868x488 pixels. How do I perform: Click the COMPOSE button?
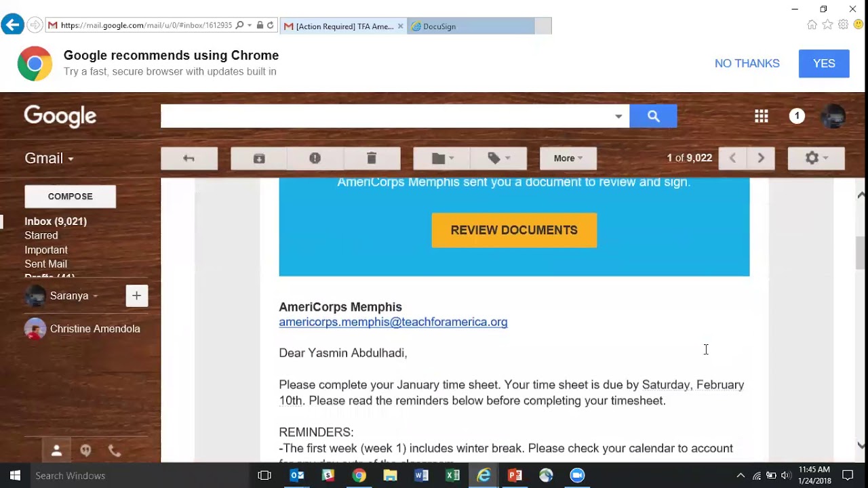tap(71, 197)
